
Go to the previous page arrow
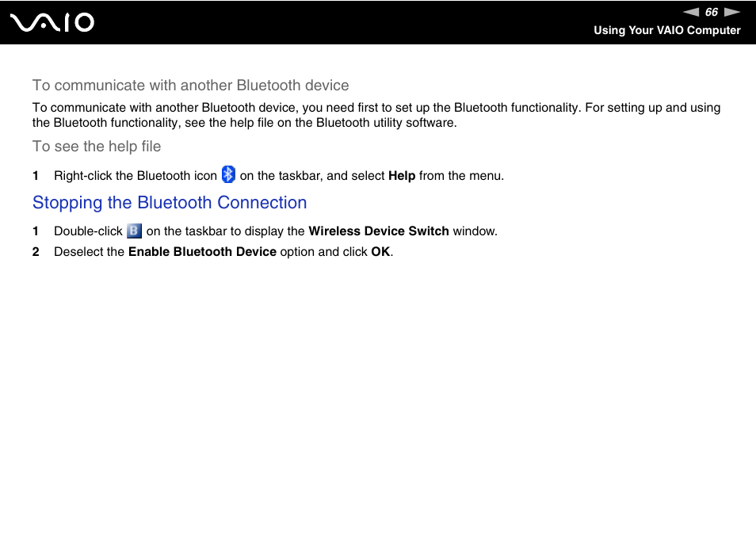[691, 12]
